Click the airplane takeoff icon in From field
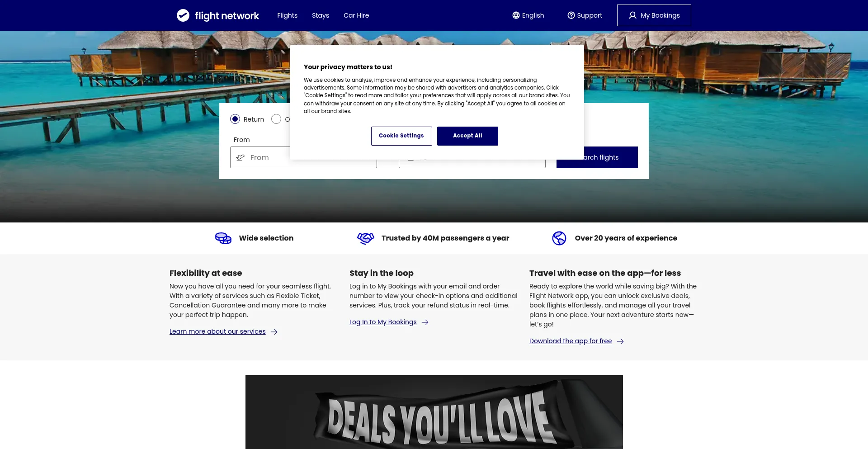The height and width of the screenshot is (449, 868). pyautogui.click(x=241, y=157)
